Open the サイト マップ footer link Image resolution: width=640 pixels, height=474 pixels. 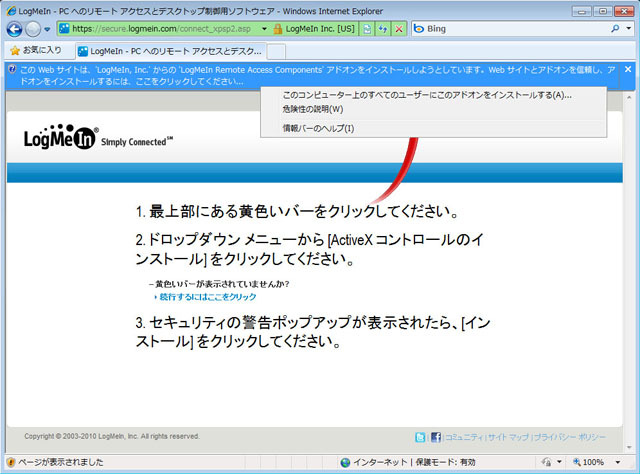click(x=508, y=437)
